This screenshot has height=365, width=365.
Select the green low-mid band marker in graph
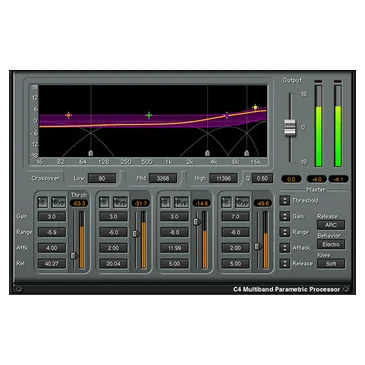click(x=149, y=115)
